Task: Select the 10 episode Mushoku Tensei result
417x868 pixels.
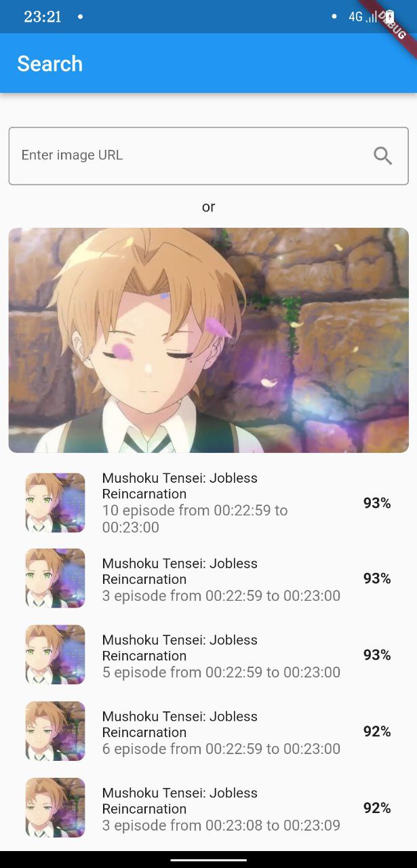Action: click(x=208, y=502)
